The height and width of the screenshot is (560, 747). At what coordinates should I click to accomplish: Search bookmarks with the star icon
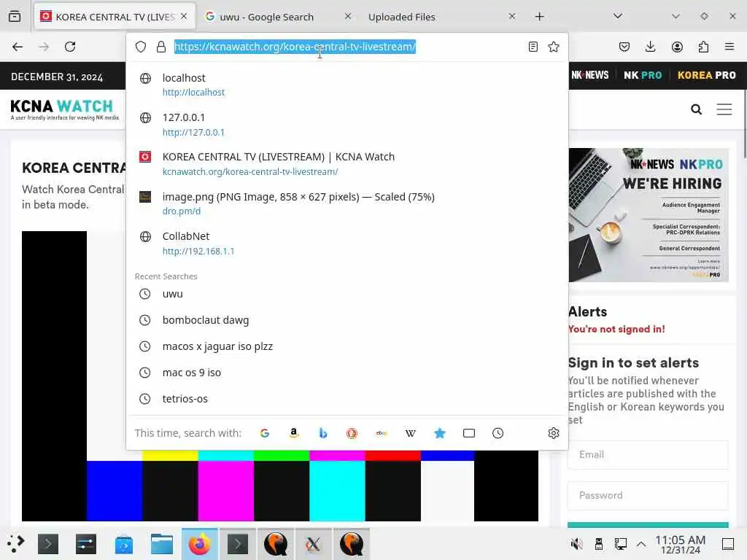pos(440,433)
